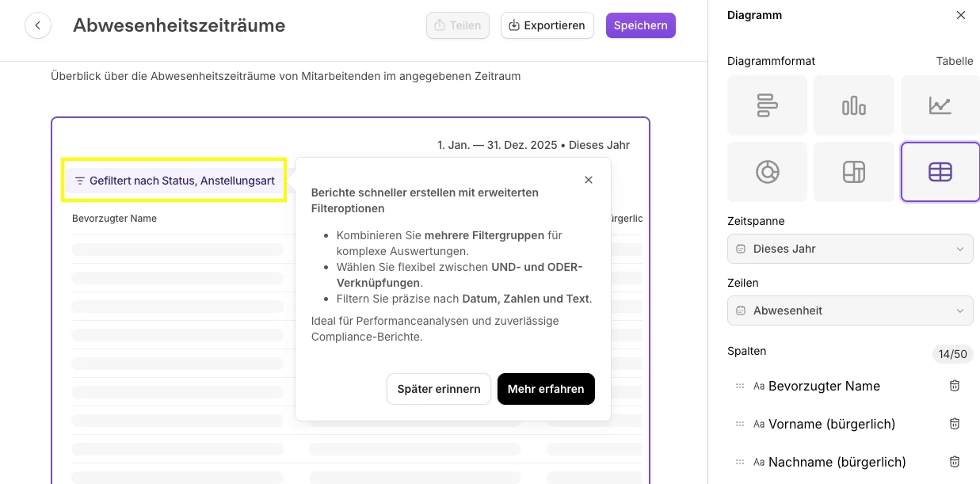Dismiss the filter options tooltip
980x484 pixels.
[589, 180]
